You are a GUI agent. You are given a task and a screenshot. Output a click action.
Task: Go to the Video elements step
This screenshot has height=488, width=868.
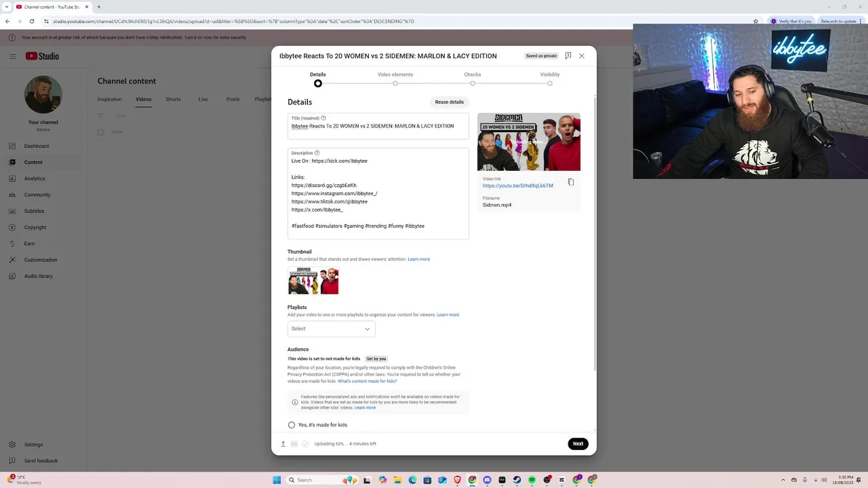pos(395,79)
